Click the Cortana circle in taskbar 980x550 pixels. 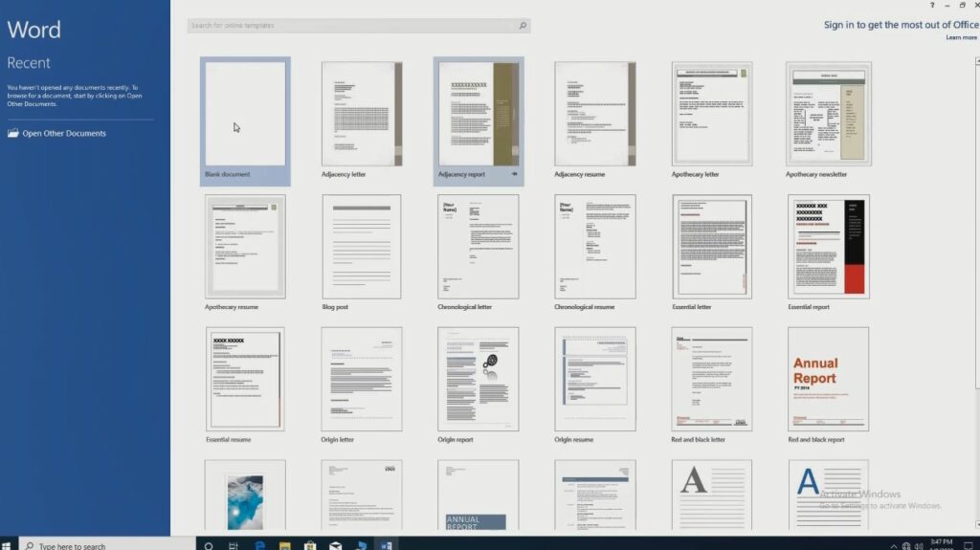click(209, 545)
